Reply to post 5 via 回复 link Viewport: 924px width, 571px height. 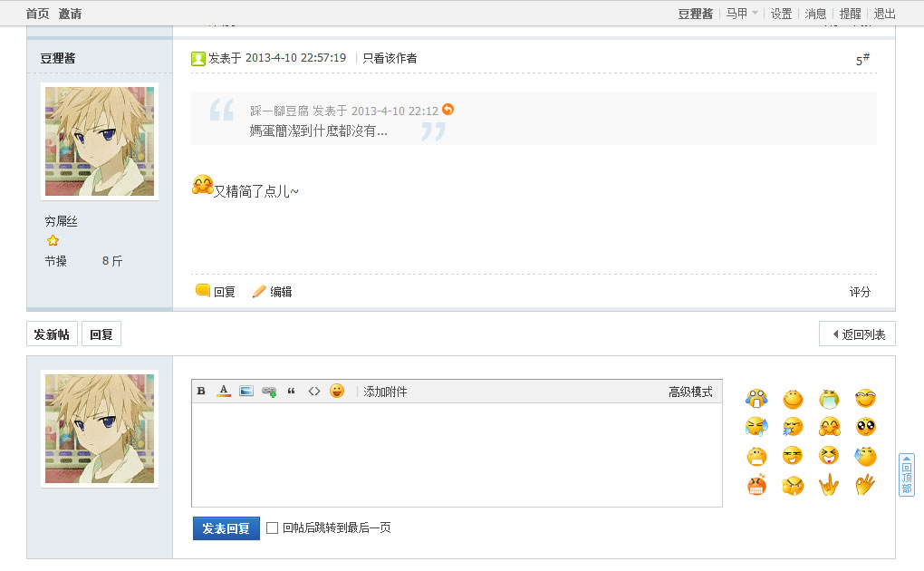pos(216,292)
